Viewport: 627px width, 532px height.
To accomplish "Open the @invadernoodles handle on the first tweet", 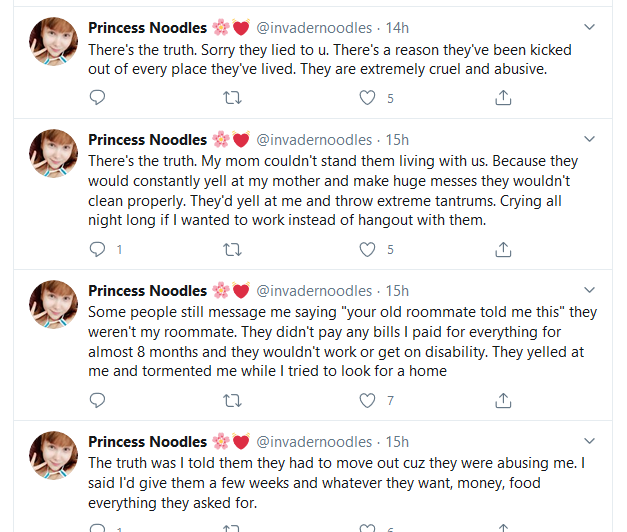I will click(314, 28).
